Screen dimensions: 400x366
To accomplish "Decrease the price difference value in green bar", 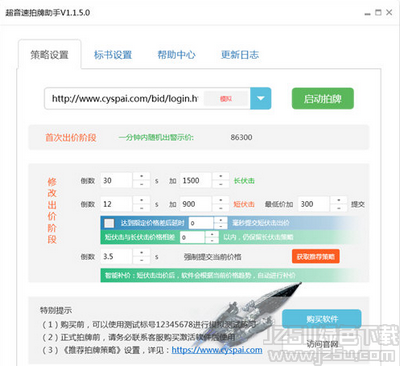I will coord(212,240).
